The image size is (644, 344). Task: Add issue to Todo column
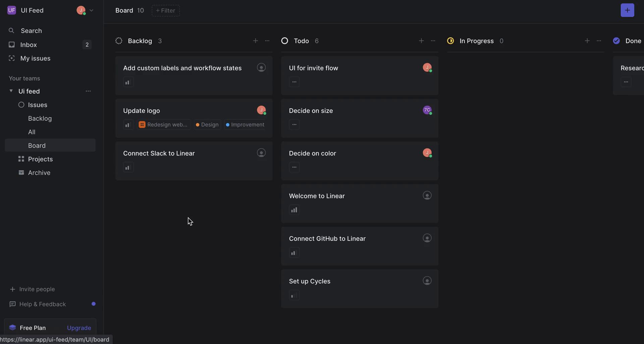pos(421,41)
